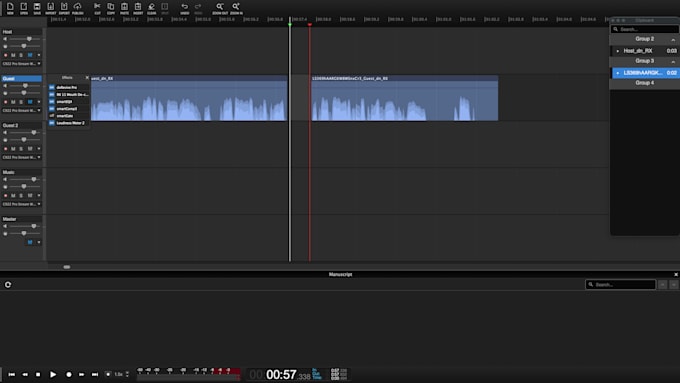This screenshot has height=383, width=680.
Task: Click the stop transport button
Action: click(38, 374)
